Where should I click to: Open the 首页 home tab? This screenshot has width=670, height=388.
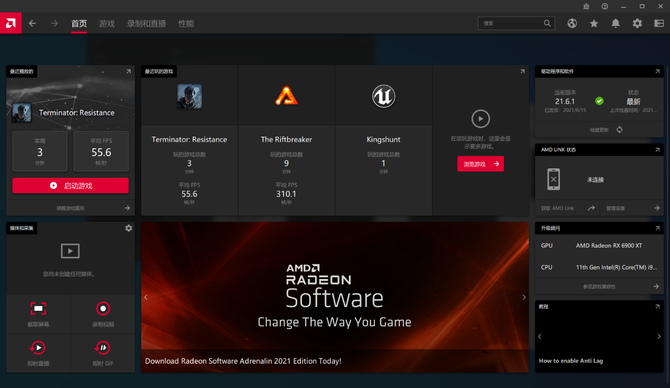click(x=79, y=24)
